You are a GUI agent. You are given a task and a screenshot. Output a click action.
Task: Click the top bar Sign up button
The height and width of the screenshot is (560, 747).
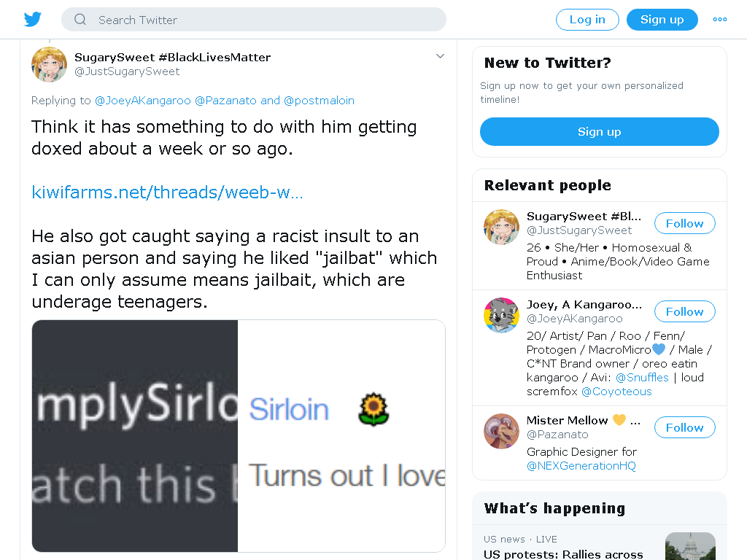(662, 20)
